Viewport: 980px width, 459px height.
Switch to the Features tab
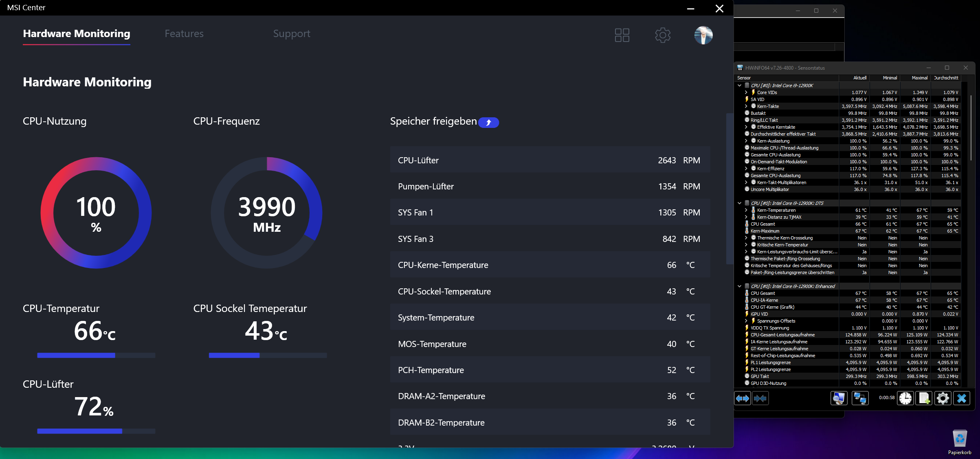click(x=184, y=34)
